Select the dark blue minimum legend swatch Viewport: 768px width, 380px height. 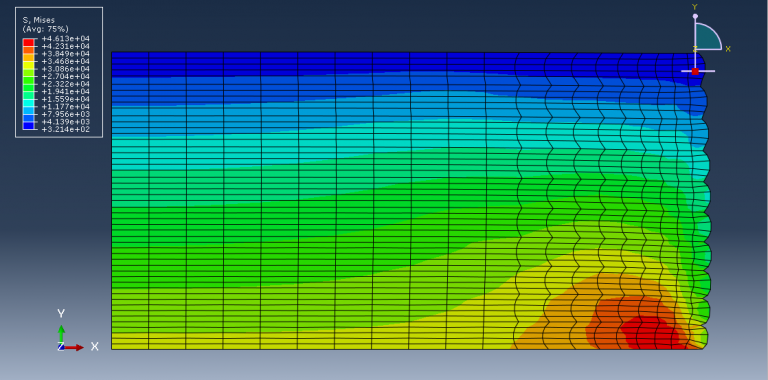(28, 125)
